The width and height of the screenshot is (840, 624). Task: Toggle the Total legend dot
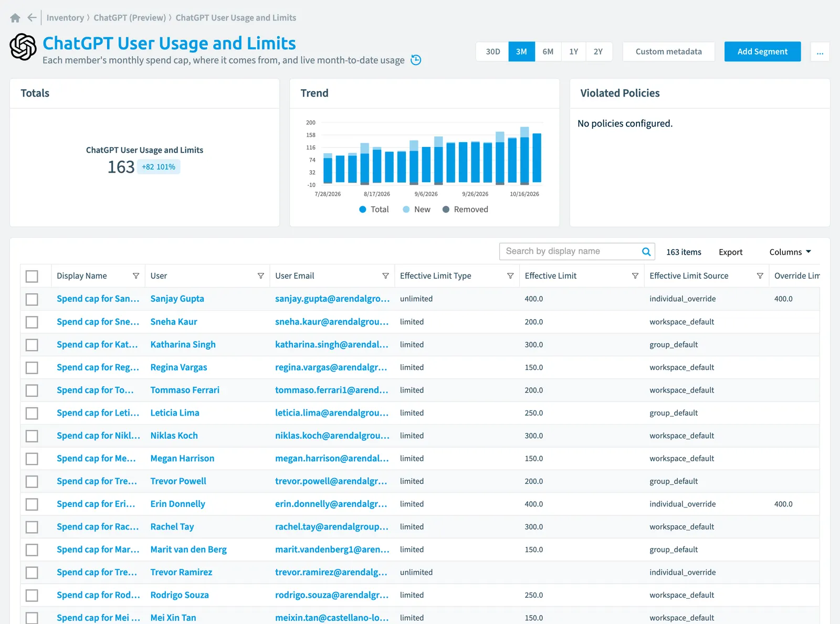pyautogui.click(x=362, y=209)
